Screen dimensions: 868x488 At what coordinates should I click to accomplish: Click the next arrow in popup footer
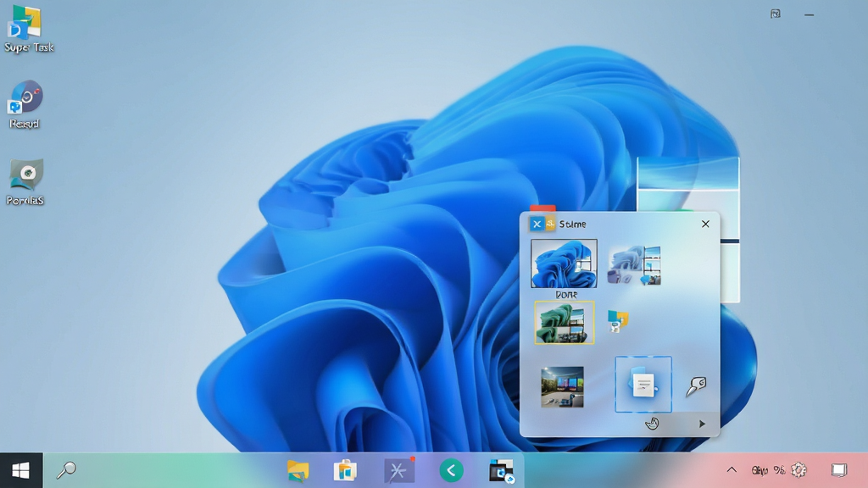(x=702, y=424)
